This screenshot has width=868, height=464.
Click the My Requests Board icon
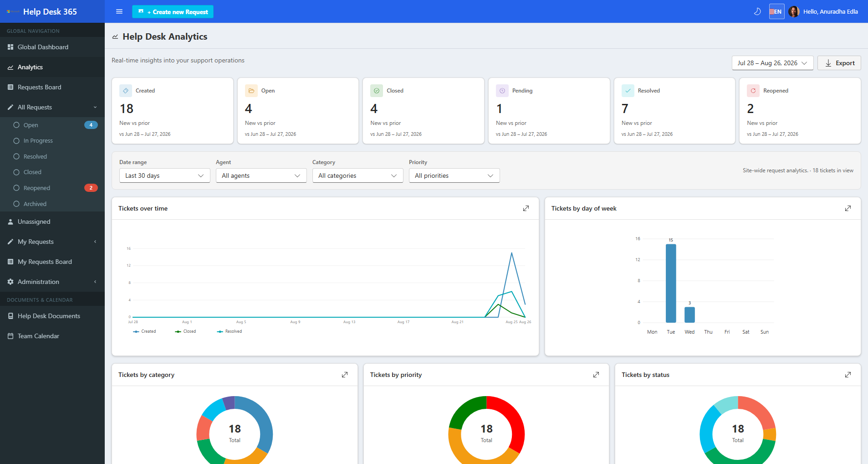(x=10, y=262)
